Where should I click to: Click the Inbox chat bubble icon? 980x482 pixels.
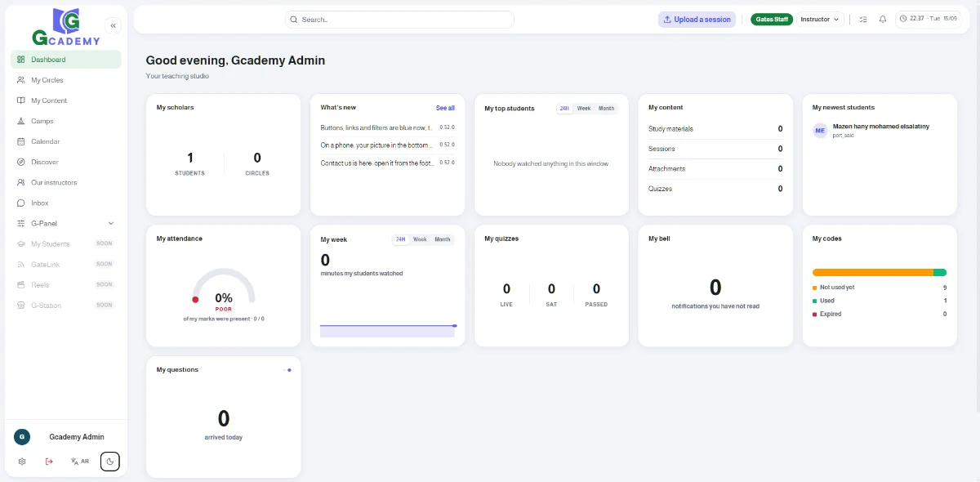point(21,203)
